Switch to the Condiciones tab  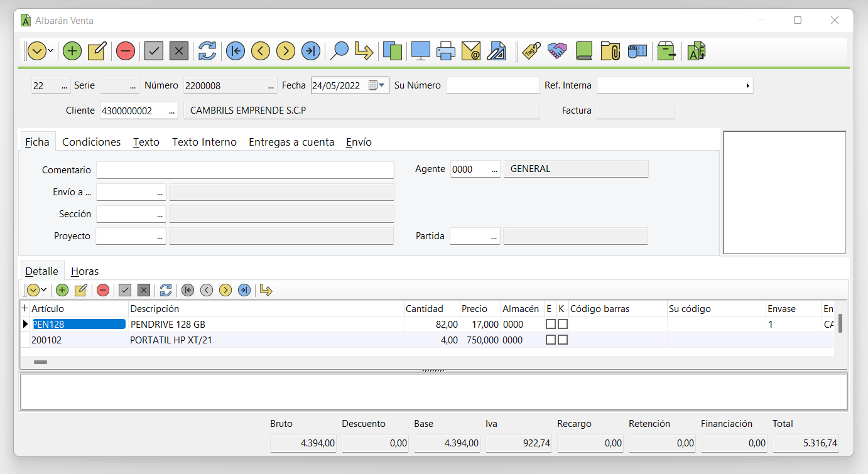click(92, 142)
